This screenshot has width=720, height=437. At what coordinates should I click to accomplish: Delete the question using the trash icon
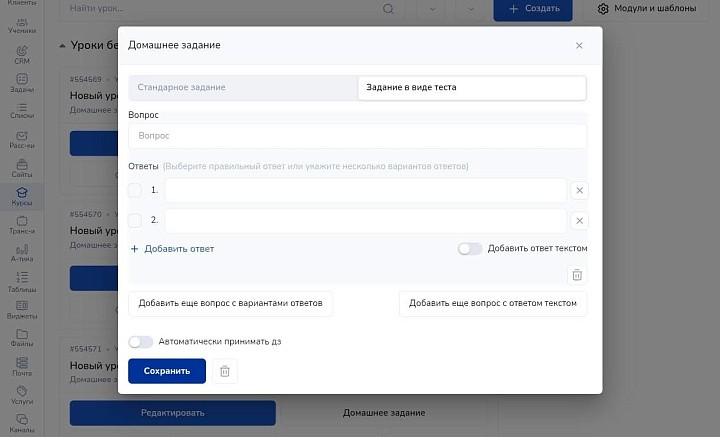[x=576, y=275]
